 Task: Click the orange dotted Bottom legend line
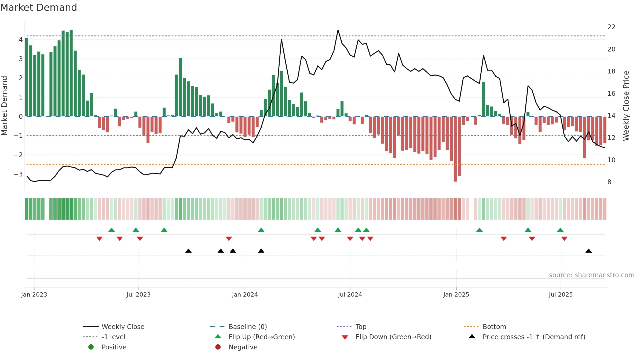coord(471,327)
